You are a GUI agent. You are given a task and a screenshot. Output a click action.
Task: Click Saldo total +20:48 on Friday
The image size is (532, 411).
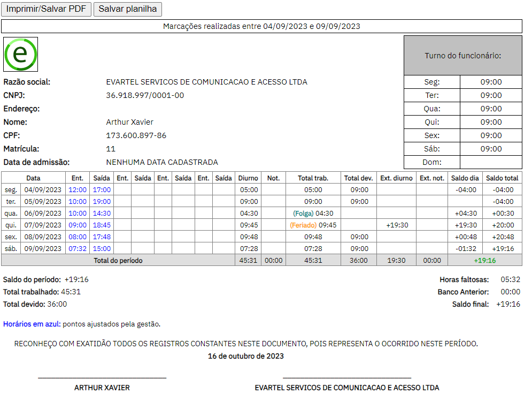(x=503, y=237)
